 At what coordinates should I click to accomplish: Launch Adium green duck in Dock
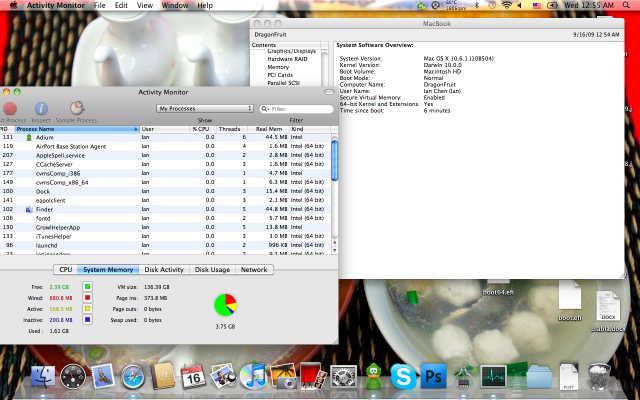pos(373,376)
